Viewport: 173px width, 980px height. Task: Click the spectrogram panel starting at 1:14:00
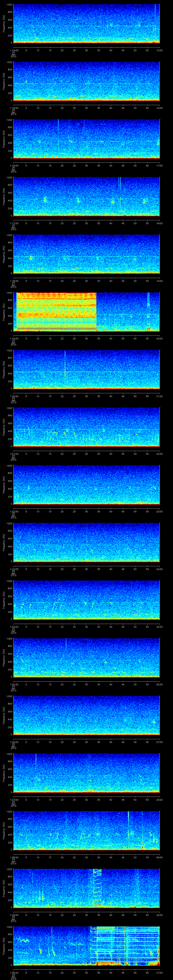(87, 24)
